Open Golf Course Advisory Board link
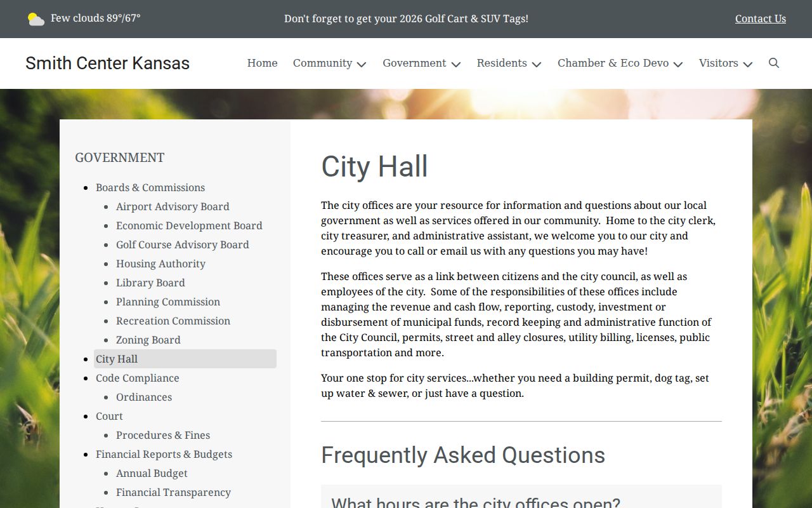The image size is (812, 508). [183, 244]
